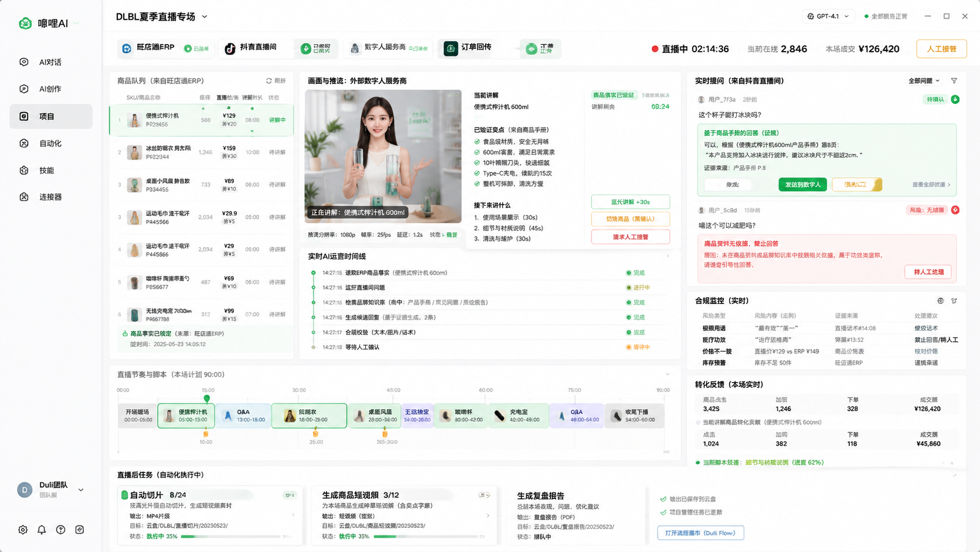Image resolution: width=980 pixels, height=552 pixels.
Task: Open 技能 in the sidebar
Action: click(x=51, y=170)
